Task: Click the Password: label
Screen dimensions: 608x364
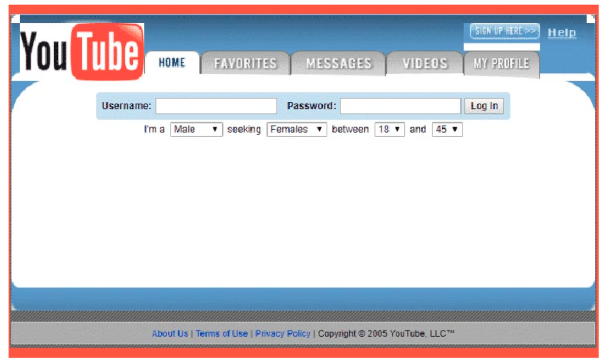Action: 312,106
